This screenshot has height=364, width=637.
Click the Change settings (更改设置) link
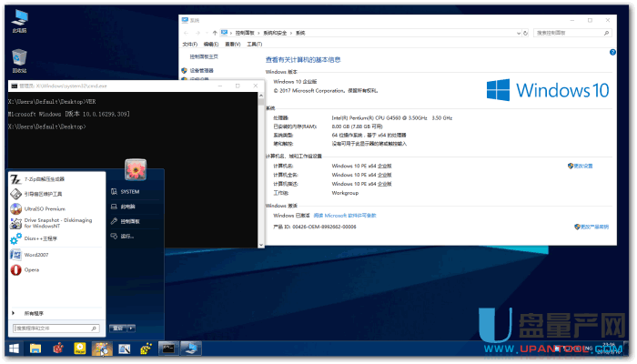582,167
